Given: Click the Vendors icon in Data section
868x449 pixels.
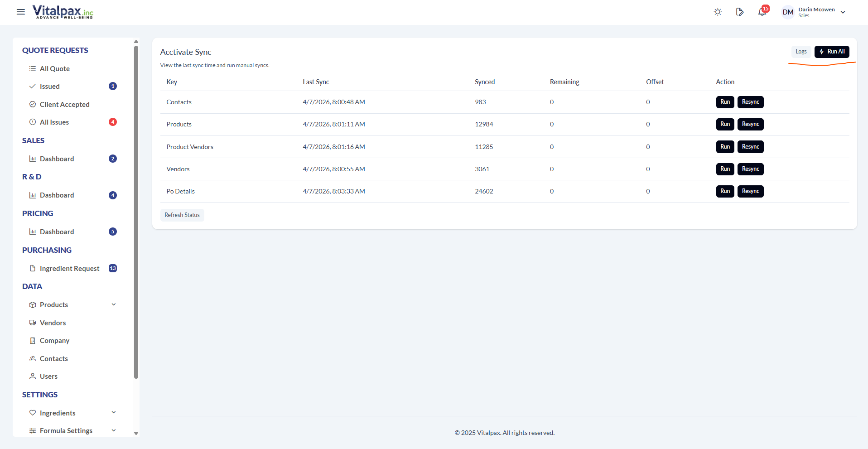Looking at the screenshot, I should click(x=32, y=323).
